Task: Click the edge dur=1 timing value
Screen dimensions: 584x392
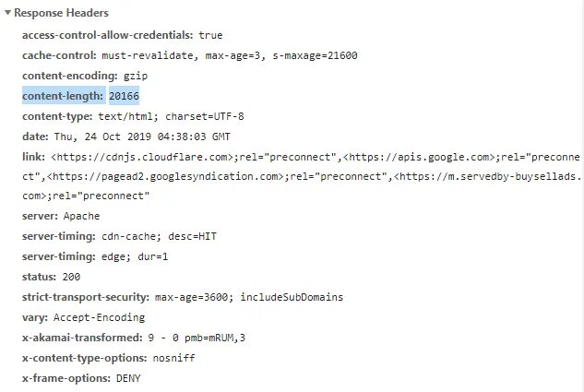Action: click(134, 256)
